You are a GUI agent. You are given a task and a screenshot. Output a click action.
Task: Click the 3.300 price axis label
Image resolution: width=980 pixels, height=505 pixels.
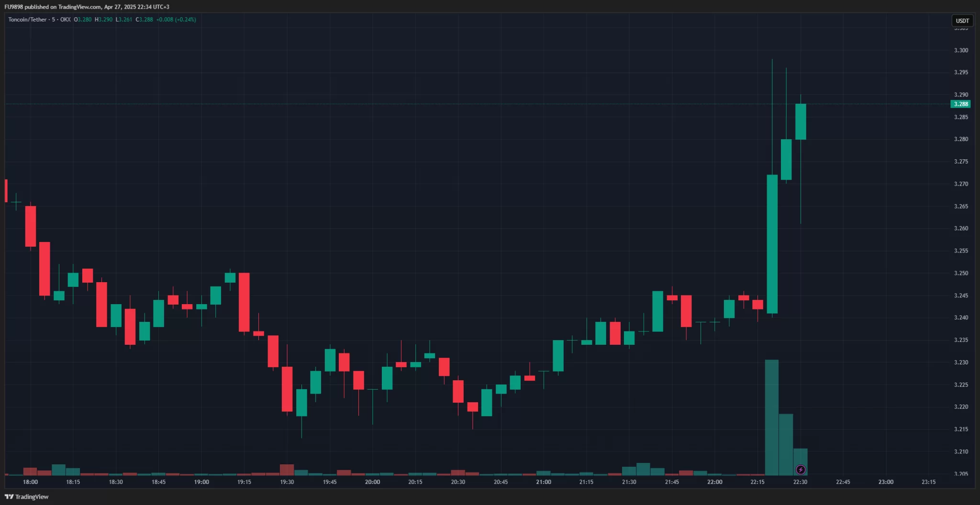pyautogui.click(x=961, y=50)
